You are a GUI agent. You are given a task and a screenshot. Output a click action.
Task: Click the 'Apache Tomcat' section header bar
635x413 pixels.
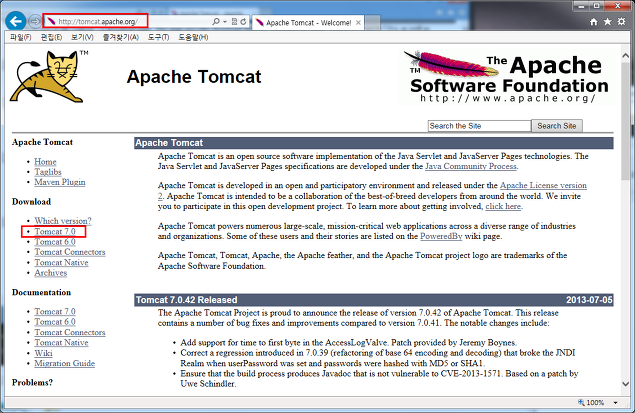(x=373, y=143)
